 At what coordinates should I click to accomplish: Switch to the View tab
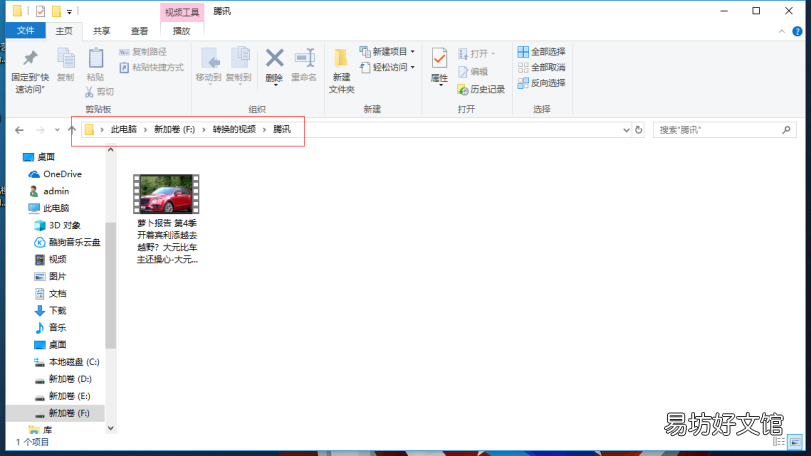click(x=139, y=31)
